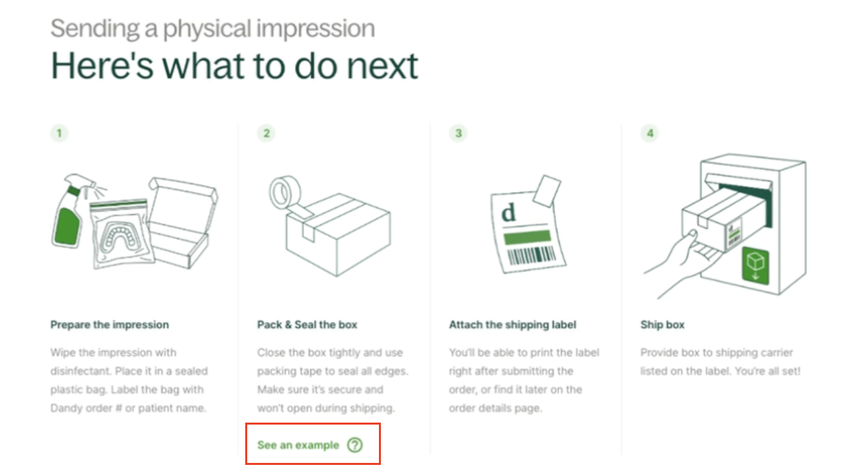868x475 pixels.
Task: Click the sealed cardboard box illustration
Action: (336, 235)
